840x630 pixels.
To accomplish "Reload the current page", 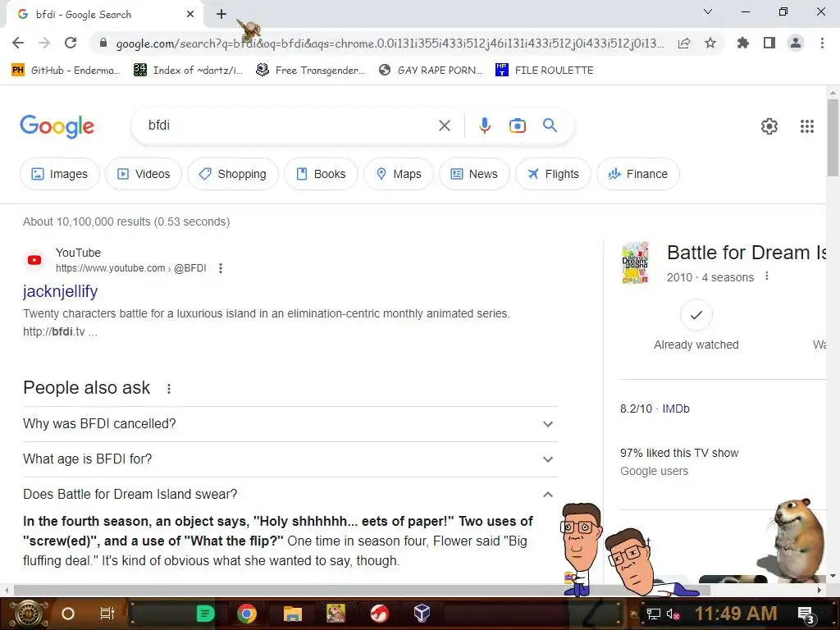I will tap(71, 43).
